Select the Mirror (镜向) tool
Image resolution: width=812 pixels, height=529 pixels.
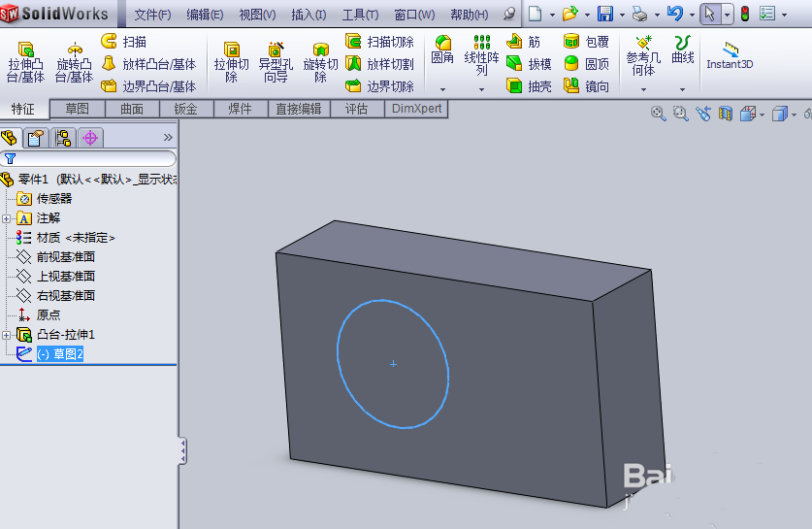(586, 86)
